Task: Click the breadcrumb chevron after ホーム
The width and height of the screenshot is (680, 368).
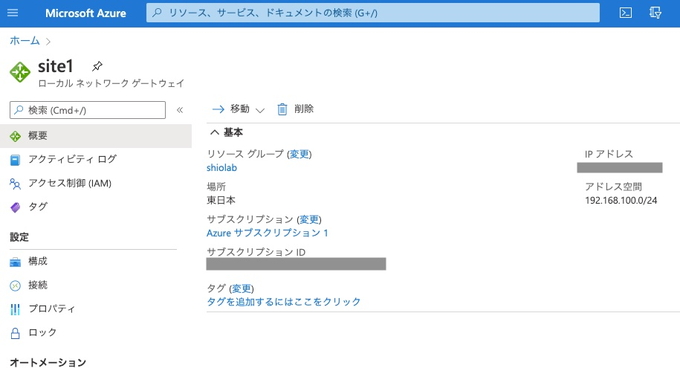Action: tap(48, 42)
